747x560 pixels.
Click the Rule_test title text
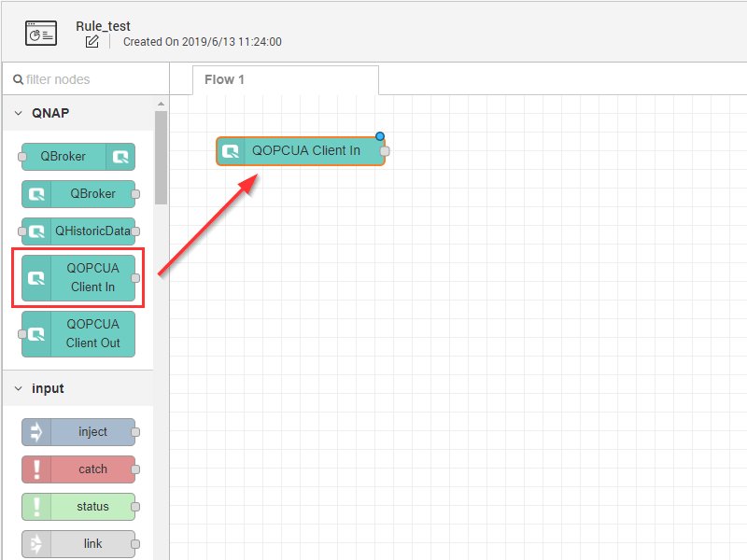tap(103, 26)
